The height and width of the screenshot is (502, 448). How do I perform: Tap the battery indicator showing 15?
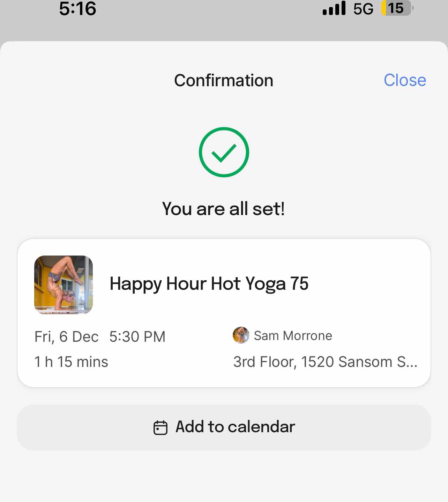tap(397, 8)
